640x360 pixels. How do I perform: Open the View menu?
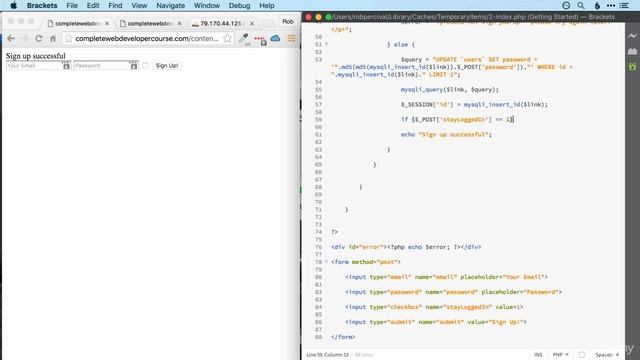click(139, 5)
